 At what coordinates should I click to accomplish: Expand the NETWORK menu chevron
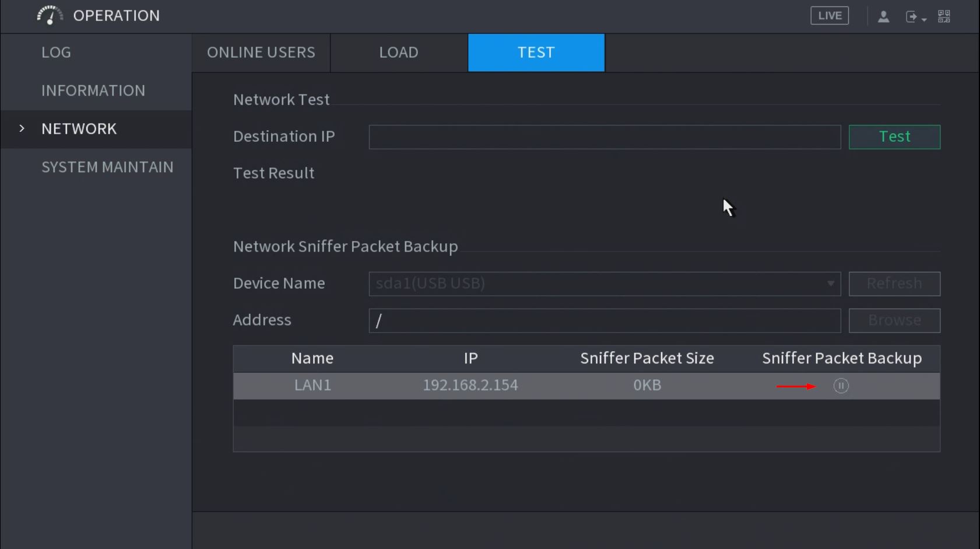22,128
